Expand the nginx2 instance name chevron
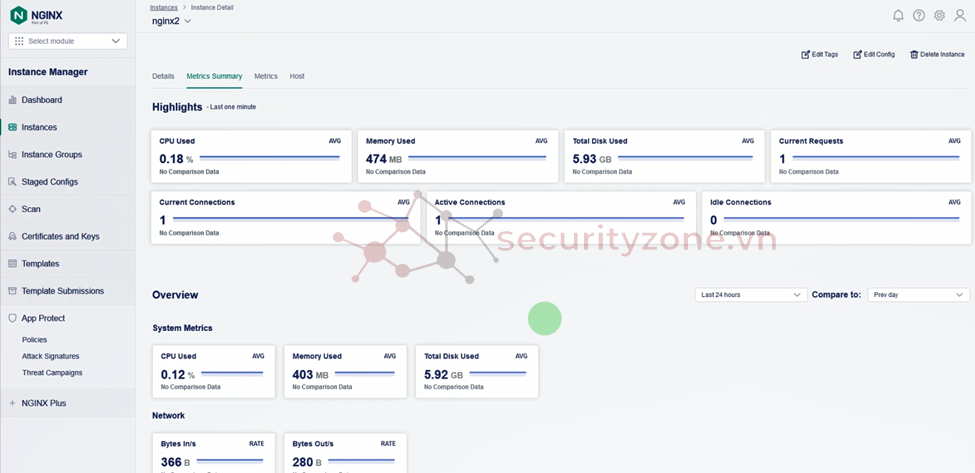 click(x=188, y=22)
